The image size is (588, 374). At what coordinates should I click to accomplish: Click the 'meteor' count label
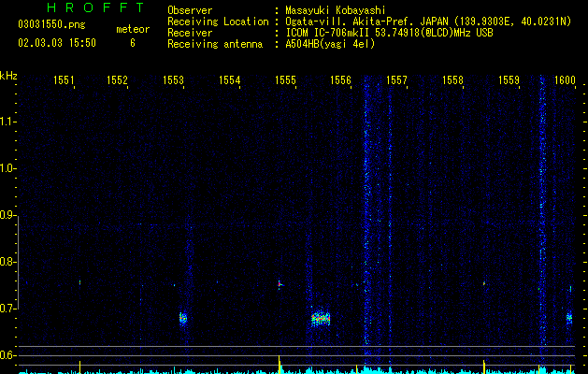click(x=133, y=29)
